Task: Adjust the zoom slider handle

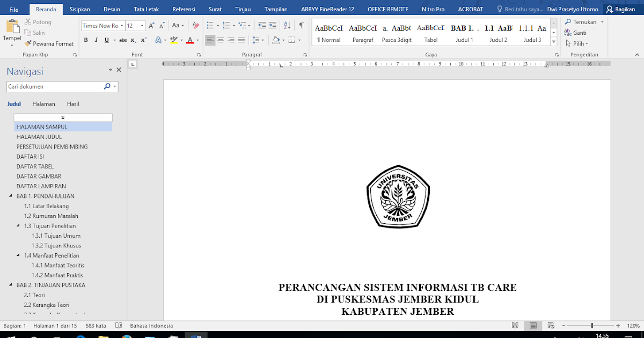Action: point(592,326)
